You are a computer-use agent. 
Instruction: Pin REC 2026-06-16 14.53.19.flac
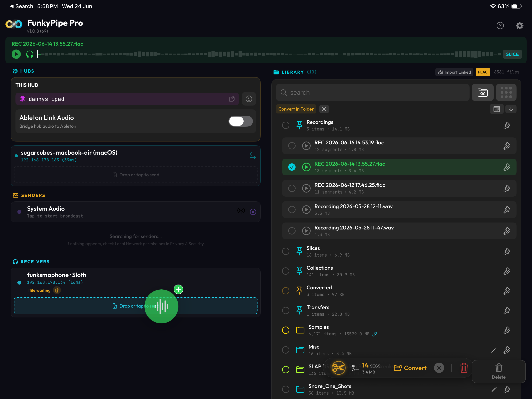click(507, 146)
